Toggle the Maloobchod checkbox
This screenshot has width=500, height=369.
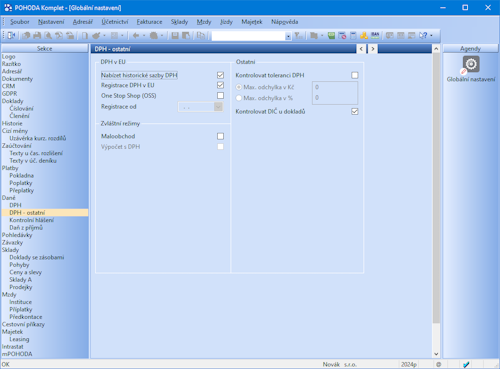220,136
